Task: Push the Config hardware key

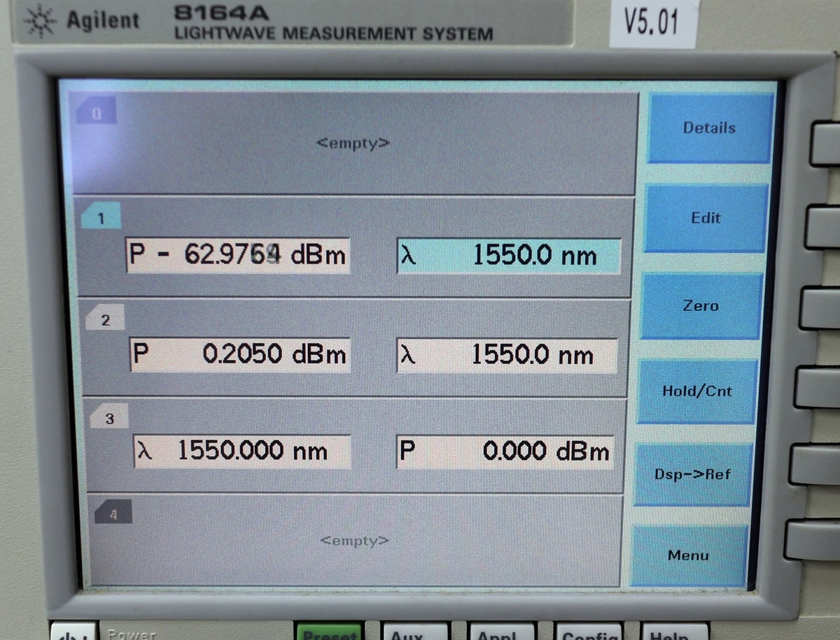Action: (588, 632)
